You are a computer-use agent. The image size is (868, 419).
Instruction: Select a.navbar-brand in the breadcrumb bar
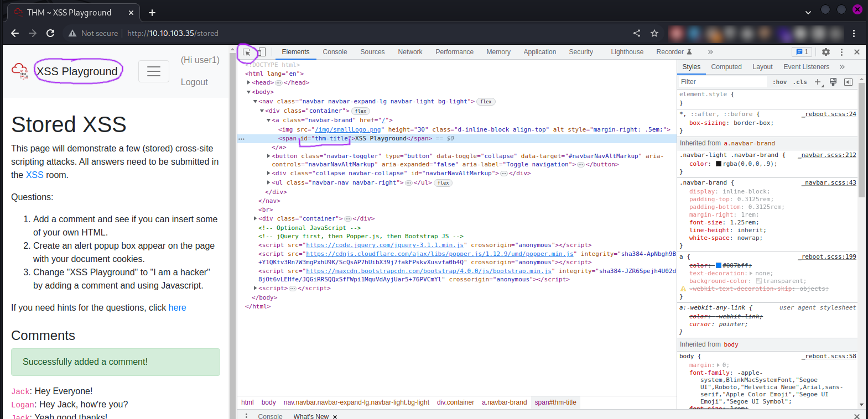504,402
